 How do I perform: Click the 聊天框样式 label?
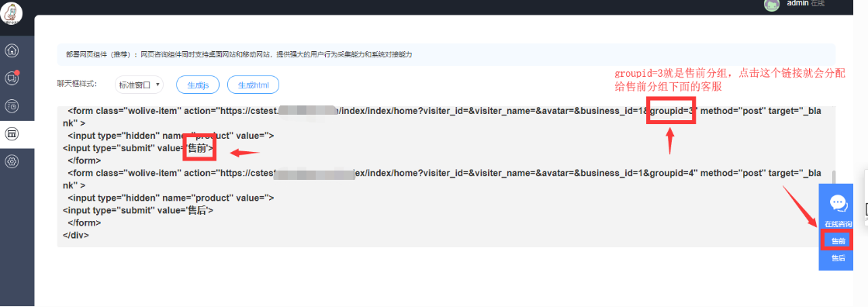click(x=77, y=84)
